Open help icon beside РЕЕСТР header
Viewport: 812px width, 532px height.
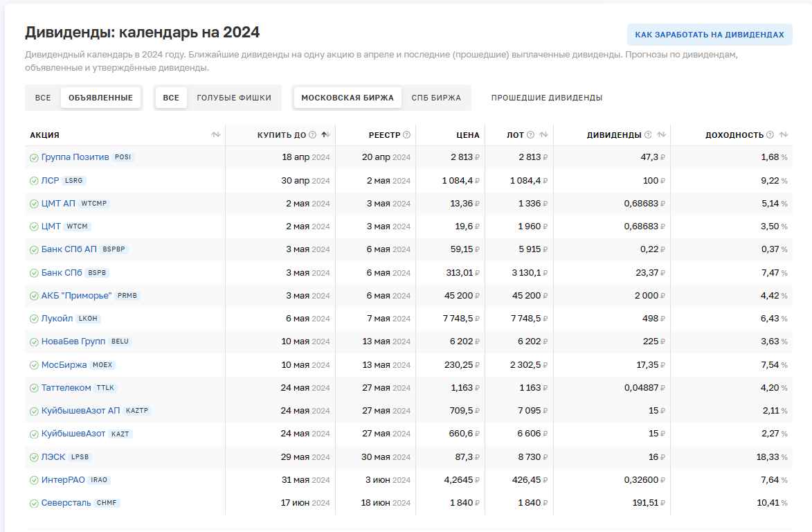[406, 134]
